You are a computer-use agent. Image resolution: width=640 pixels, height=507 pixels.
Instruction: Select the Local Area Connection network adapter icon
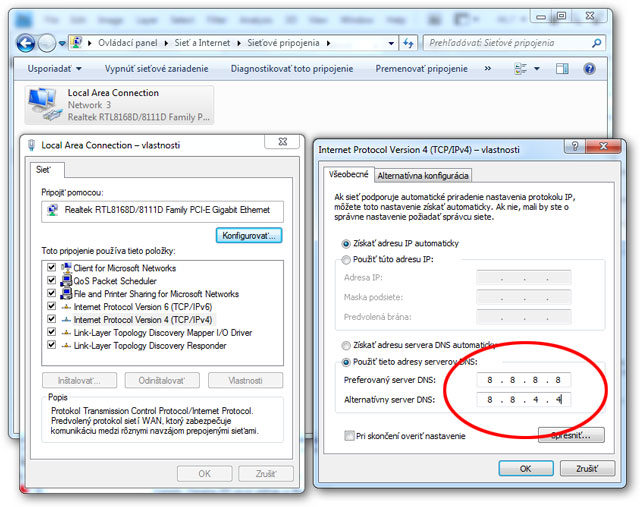(x=43, y=104)
